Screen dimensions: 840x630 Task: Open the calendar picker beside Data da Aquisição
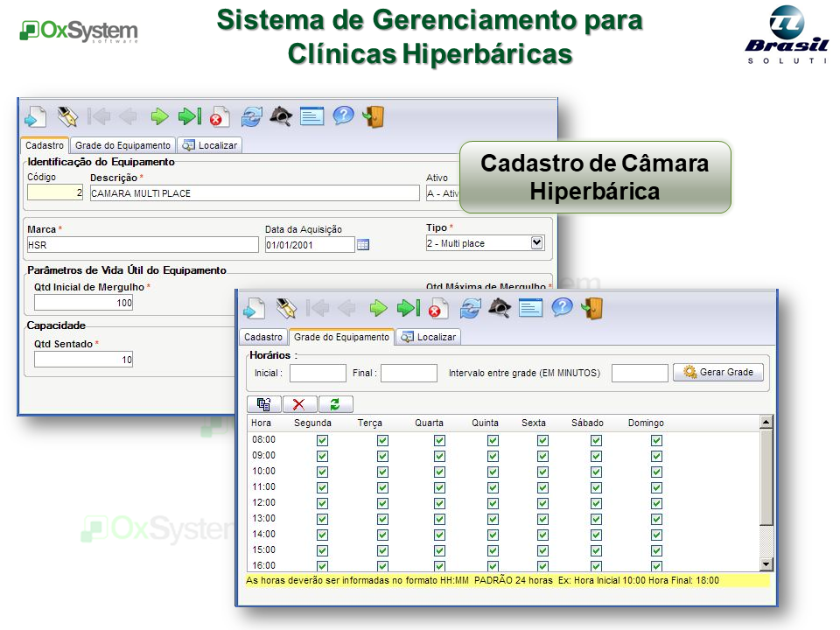pyautogui.click(x=363, y=245)
